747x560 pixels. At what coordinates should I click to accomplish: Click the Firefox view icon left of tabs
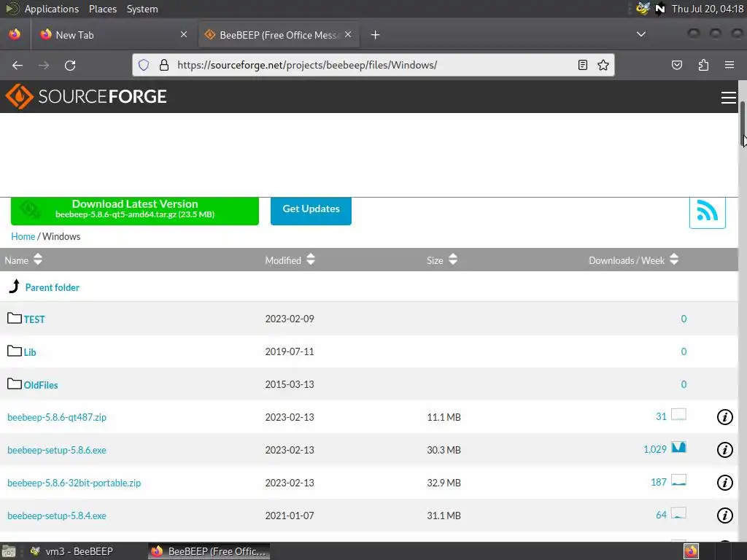15,34
